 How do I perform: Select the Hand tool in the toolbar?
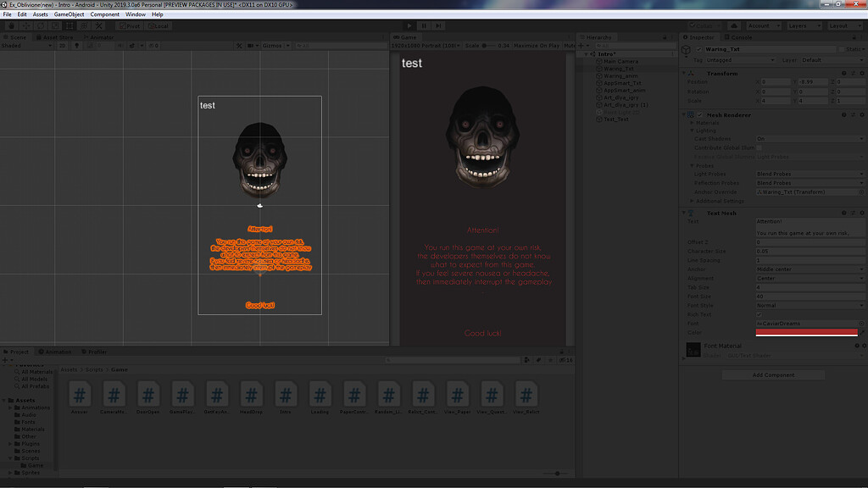point(11,26)
